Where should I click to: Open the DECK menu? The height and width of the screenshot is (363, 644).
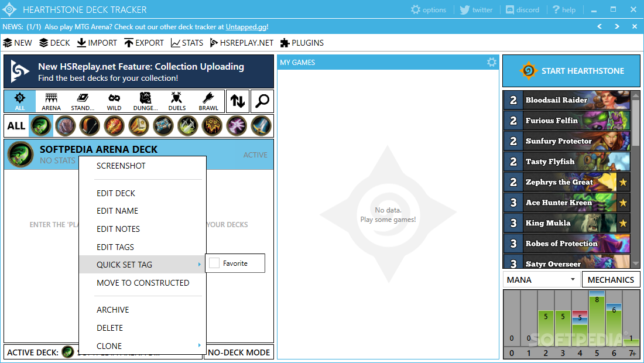point(54,43)
